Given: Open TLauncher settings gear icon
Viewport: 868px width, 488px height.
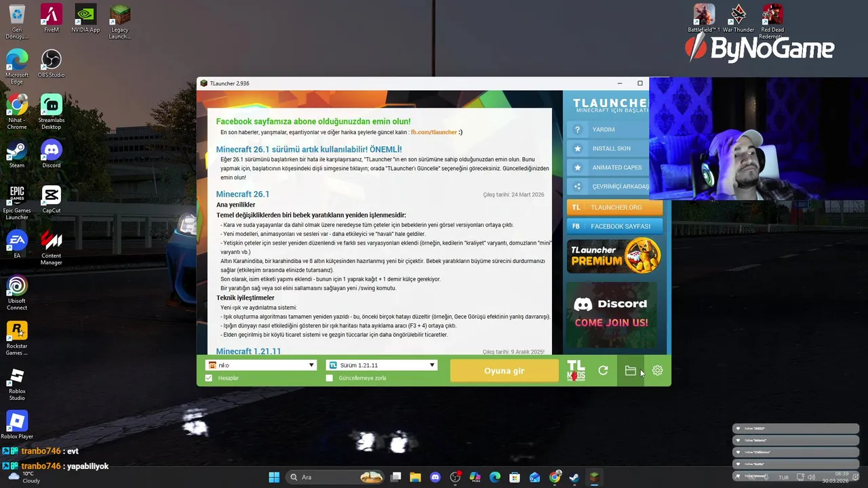Looking at the screenshot, I should point(657,371).
